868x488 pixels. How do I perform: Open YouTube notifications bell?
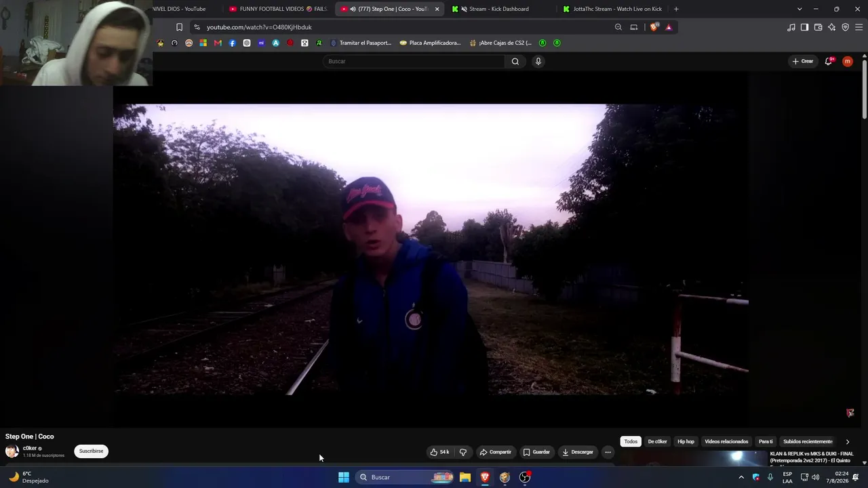(x=829, y=61)
